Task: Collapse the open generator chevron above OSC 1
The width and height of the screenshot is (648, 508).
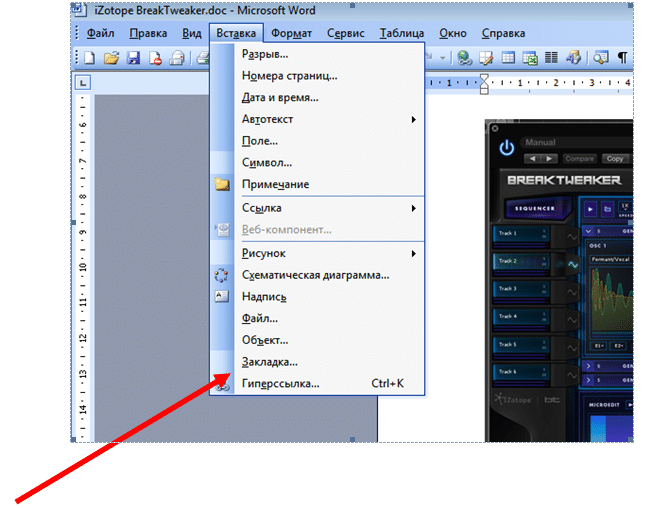Action: (x=588, y=231)
